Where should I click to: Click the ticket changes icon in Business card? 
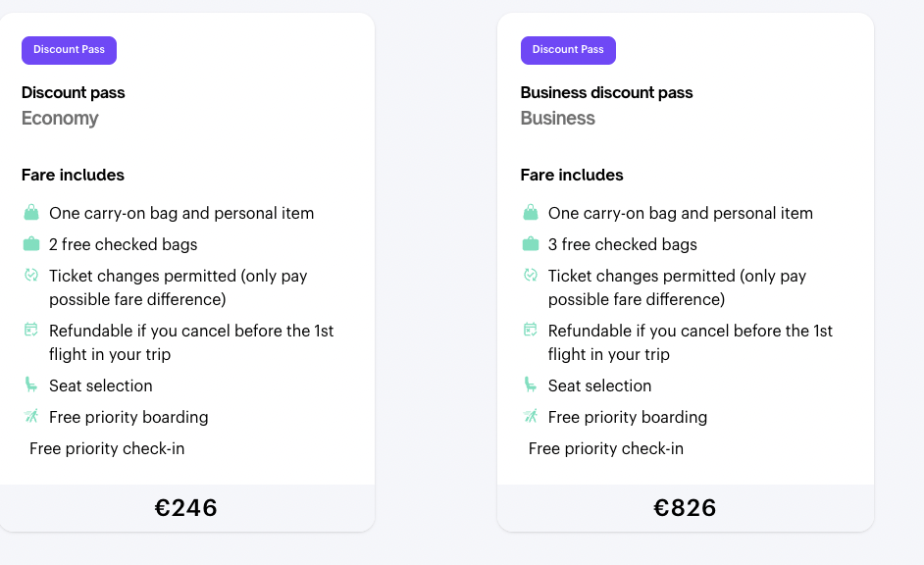coord(531,276)
